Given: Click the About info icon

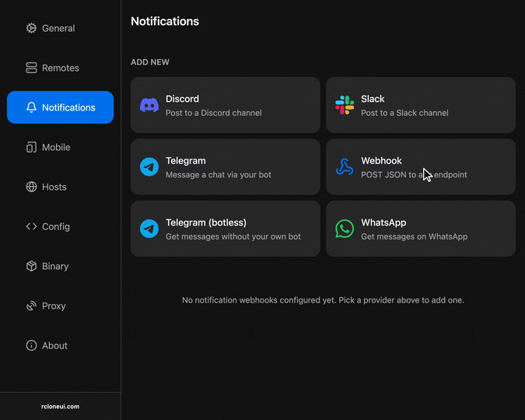Looking at the screenshot, I should tap(31, 345).
